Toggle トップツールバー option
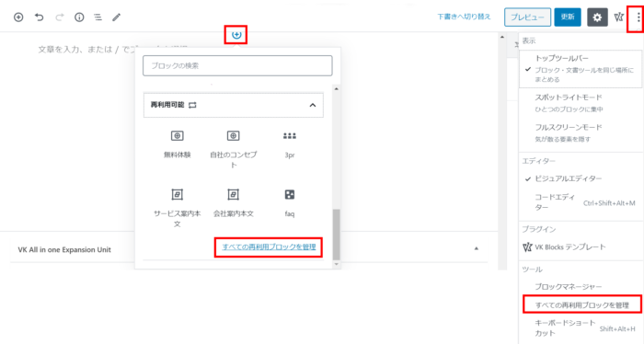The height and width of the screenshot is (344, 644). 581,69
